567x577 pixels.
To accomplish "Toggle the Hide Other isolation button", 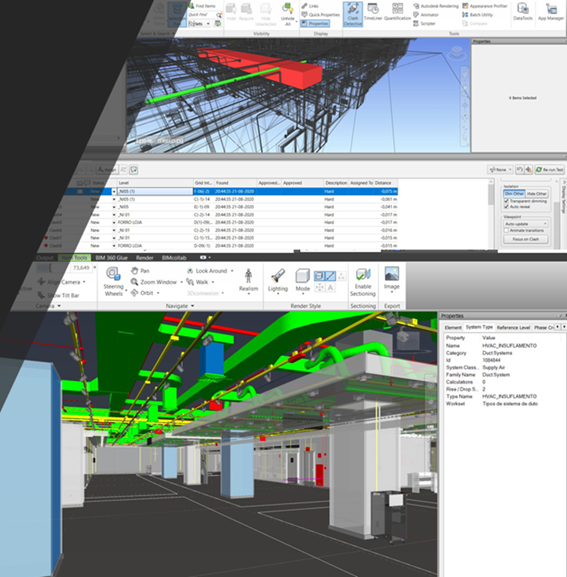I will pos(537,194).
